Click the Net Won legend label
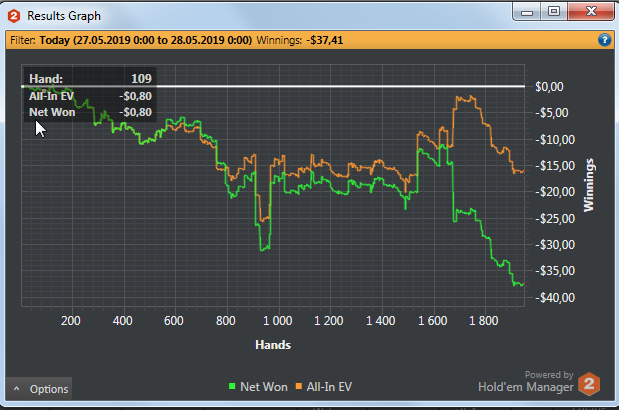The image size is (619, 410). [264, 387]
